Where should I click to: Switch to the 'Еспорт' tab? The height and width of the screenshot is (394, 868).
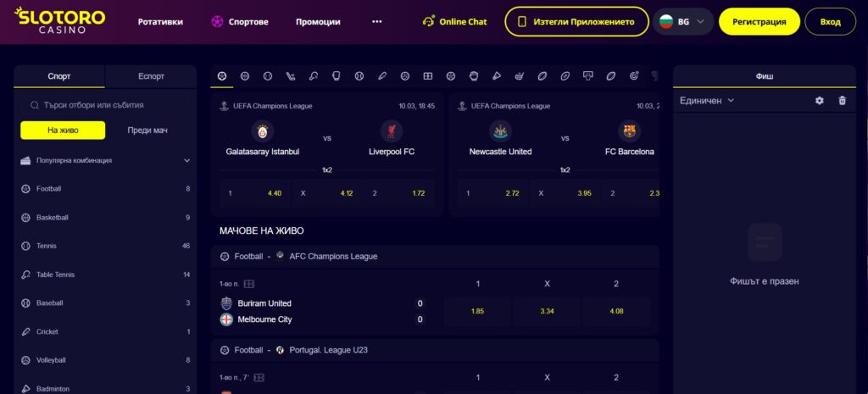(x=151, y=76)
